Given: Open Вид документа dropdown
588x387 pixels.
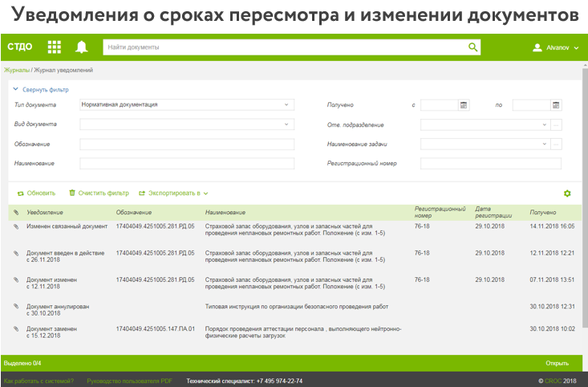Looking at the screenshot, I should tap(187, 124).
